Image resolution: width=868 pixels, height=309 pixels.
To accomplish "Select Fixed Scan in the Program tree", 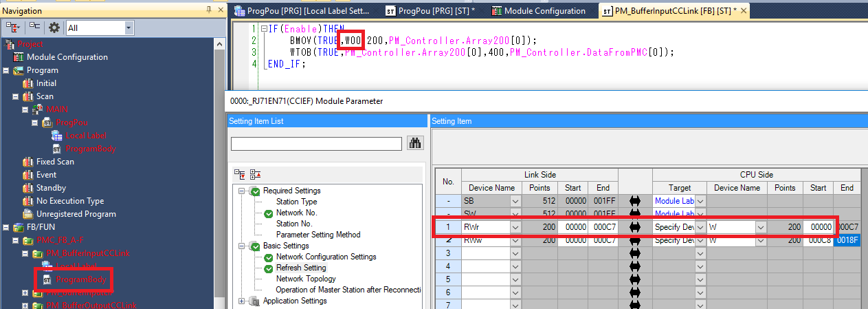I will (x=55, y=162).
